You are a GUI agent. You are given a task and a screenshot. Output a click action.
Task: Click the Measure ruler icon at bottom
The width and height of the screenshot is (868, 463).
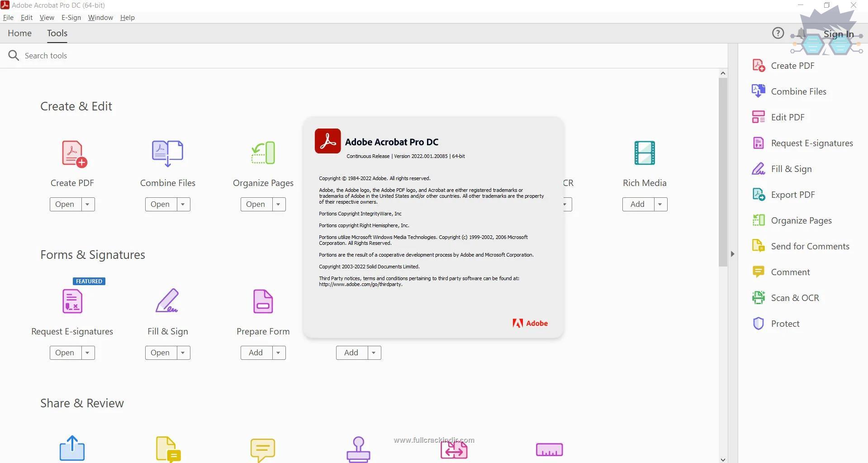(x=550, y=450)
